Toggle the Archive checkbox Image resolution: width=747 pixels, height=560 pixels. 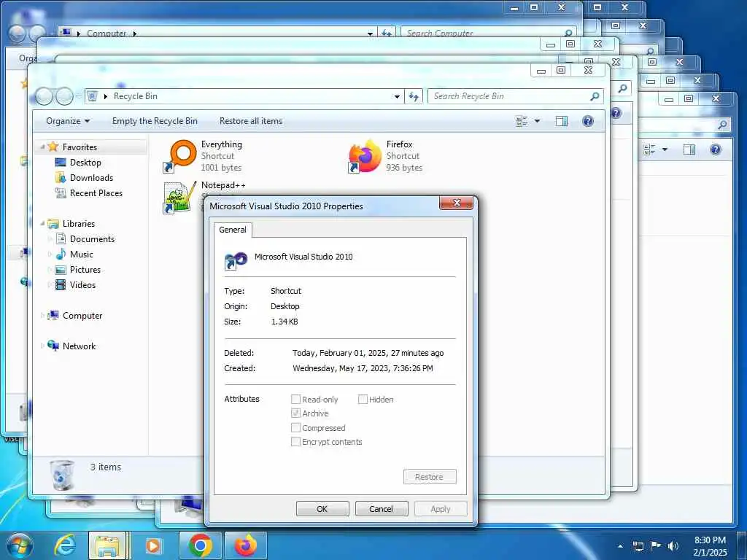tap(295, 413)
